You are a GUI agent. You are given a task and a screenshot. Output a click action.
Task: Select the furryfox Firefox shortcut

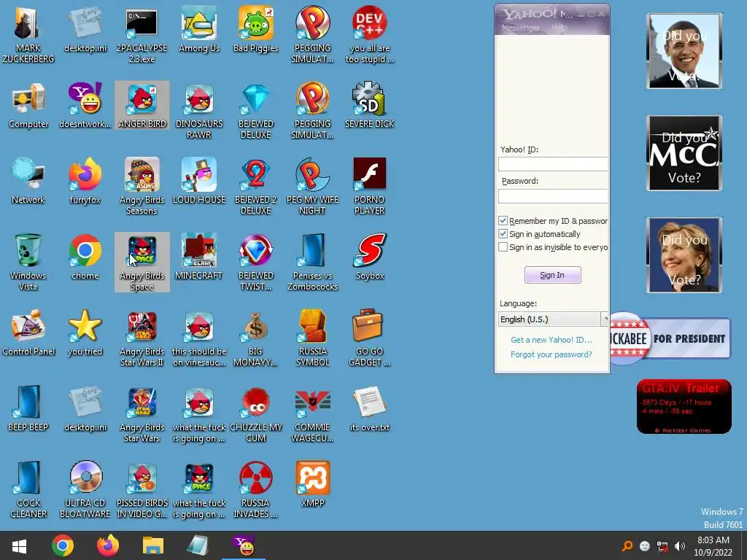tap(85, 182)
